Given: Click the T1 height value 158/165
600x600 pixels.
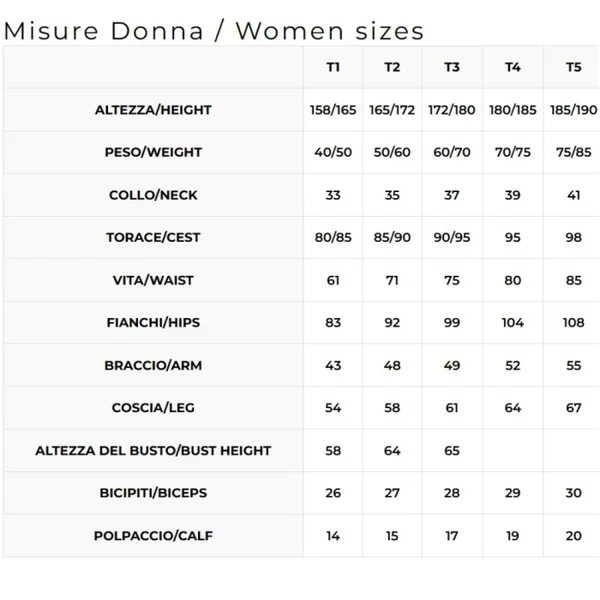Looking at the screenshot, I should coord(333,110).
